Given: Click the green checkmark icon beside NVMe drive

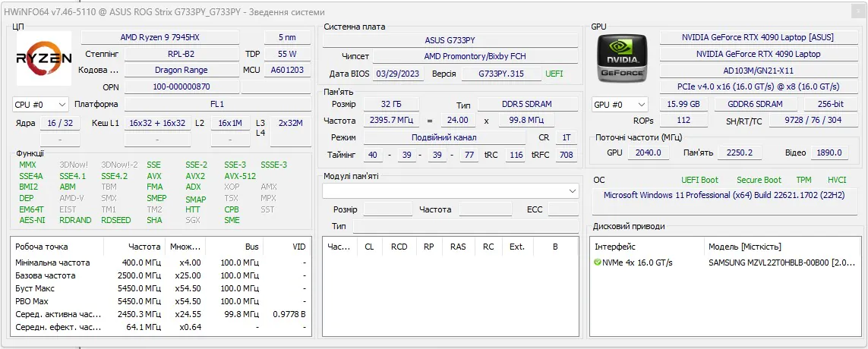Looking at the screenshot, I should point(598,263).
